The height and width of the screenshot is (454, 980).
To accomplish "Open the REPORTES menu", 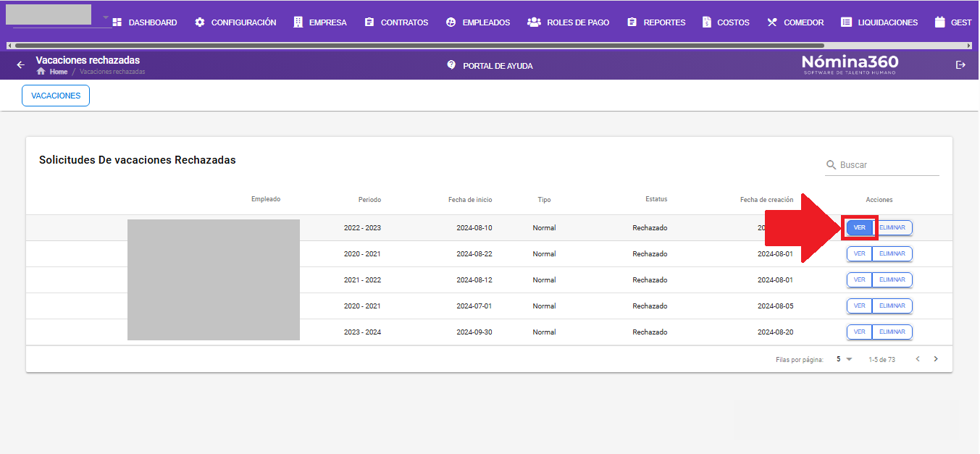I will tap(656, 22).
